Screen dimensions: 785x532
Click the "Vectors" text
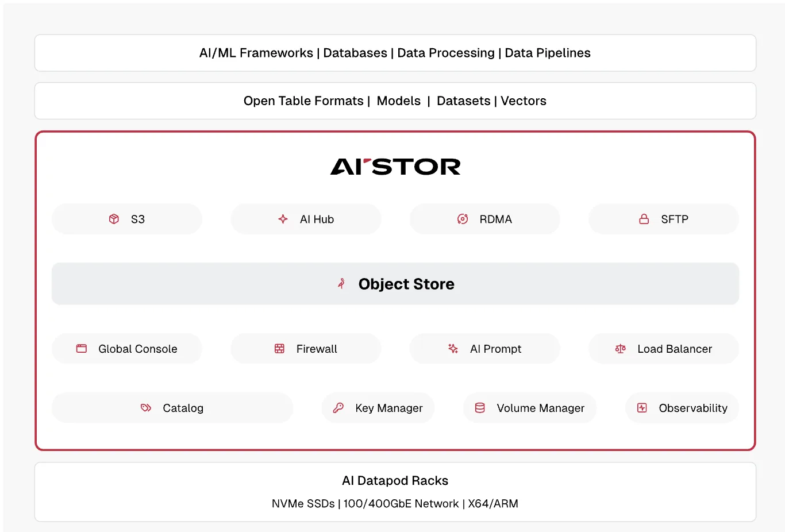[x=524, y=101]
